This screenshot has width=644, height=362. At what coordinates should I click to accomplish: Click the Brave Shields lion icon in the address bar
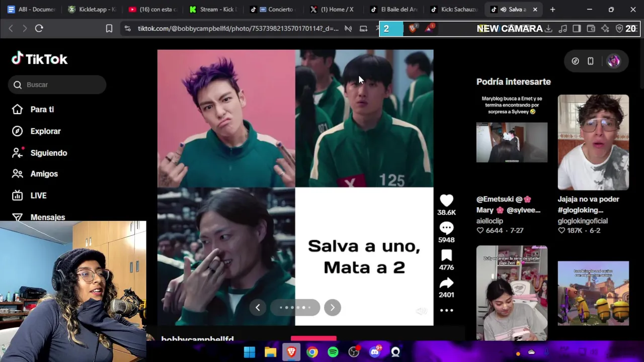coord(413,29)
